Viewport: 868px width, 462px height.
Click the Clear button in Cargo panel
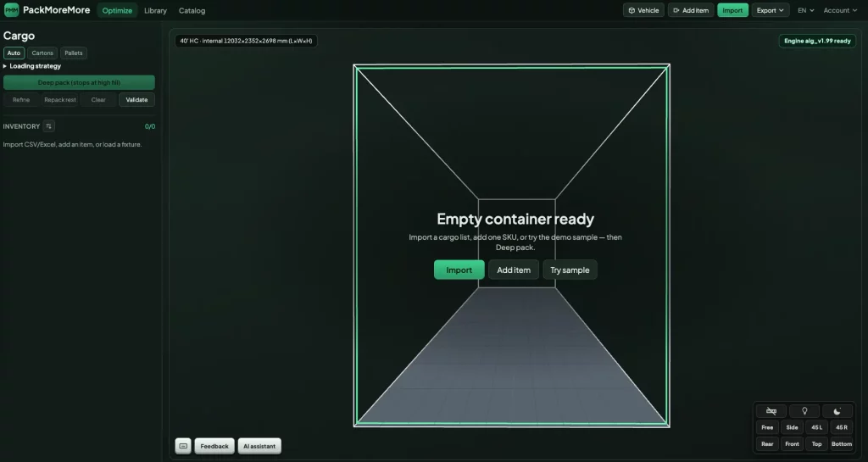(x=98, y=99)
